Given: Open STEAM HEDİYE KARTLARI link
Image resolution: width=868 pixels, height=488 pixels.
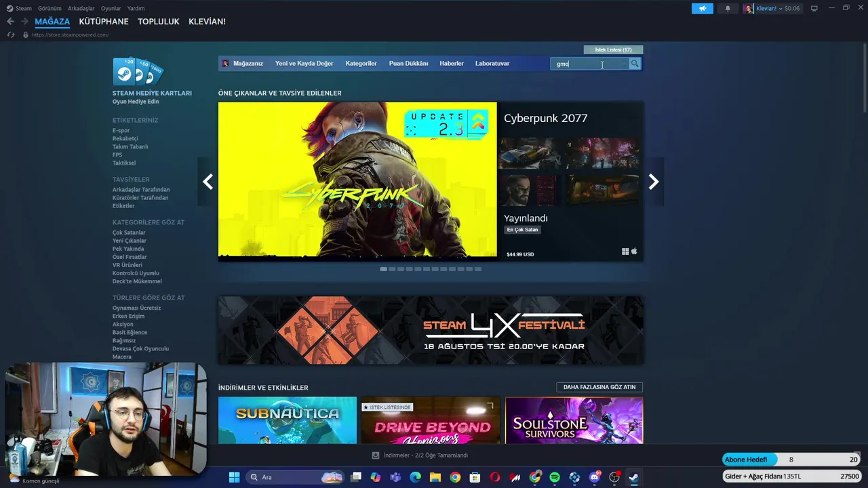Looking at the screenshot, I should [152, 93].
